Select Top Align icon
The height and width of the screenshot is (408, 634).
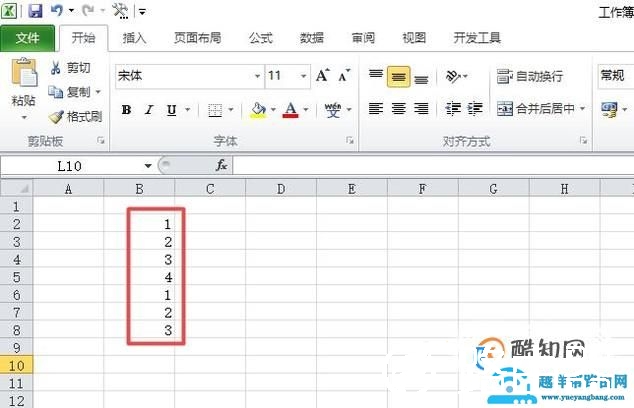click(x=376, y=74)
